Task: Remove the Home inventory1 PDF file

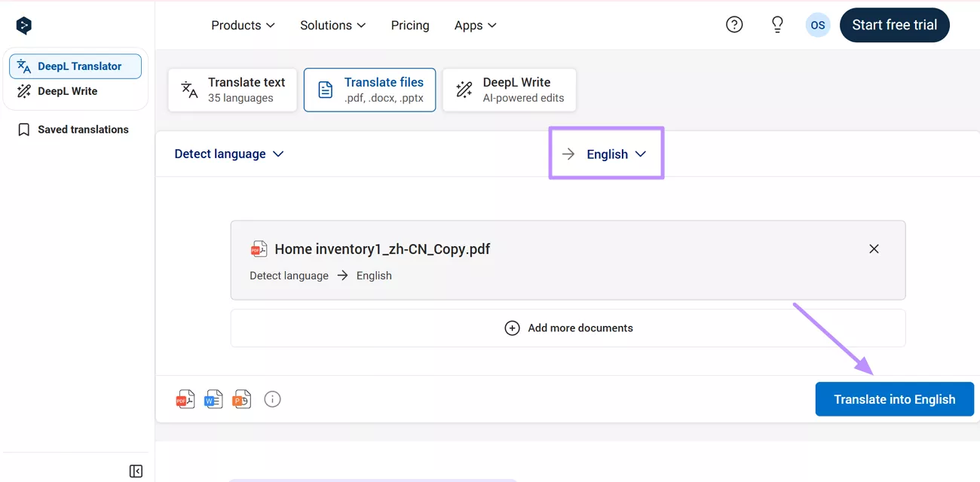Action: (874, 249)
